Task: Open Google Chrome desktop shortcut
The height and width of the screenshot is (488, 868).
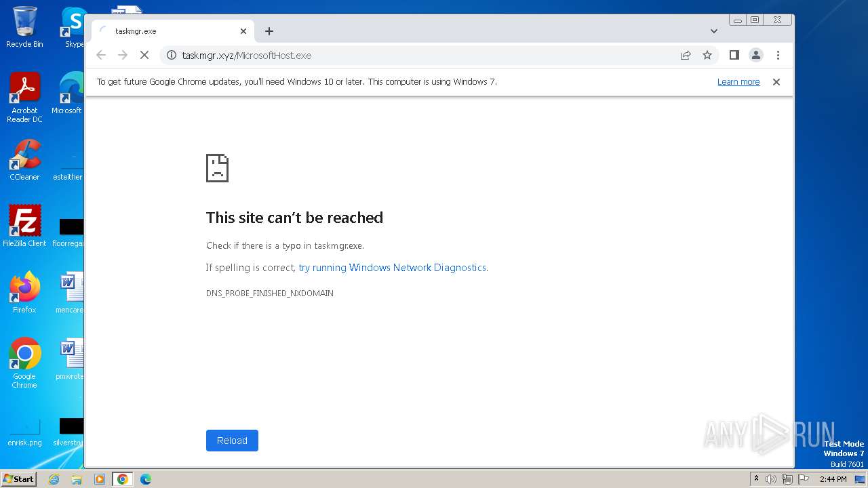Action: coord(24,363)
